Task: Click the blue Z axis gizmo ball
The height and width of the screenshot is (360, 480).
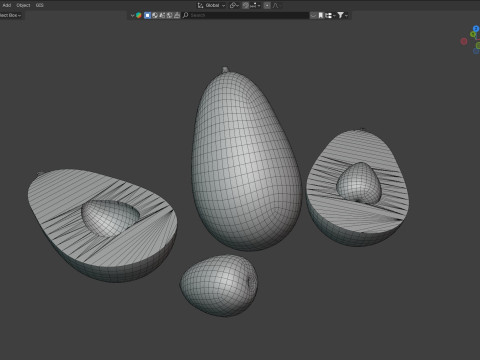Action: [476, 29]
